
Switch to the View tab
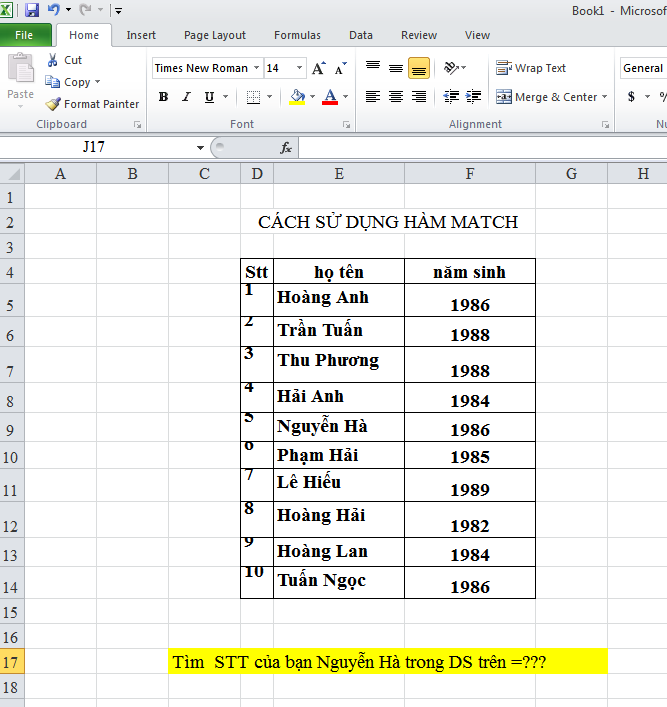click(477, 35)
